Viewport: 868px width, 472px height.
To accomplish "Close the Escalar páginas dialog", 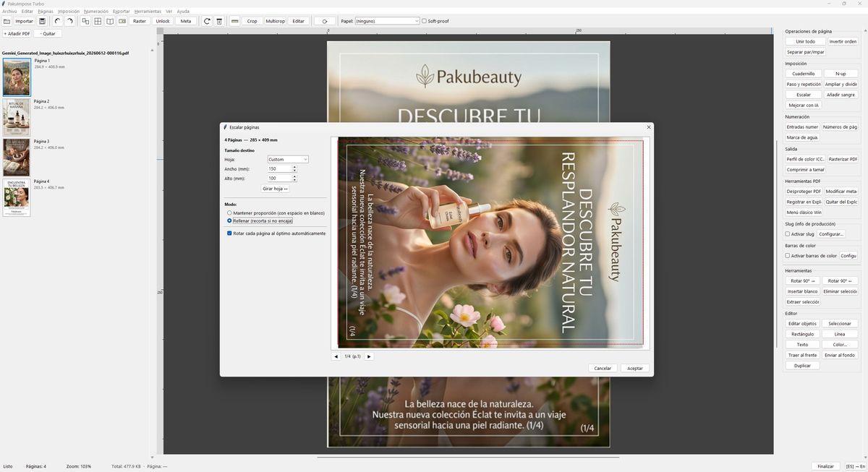I will pos(648,127).
